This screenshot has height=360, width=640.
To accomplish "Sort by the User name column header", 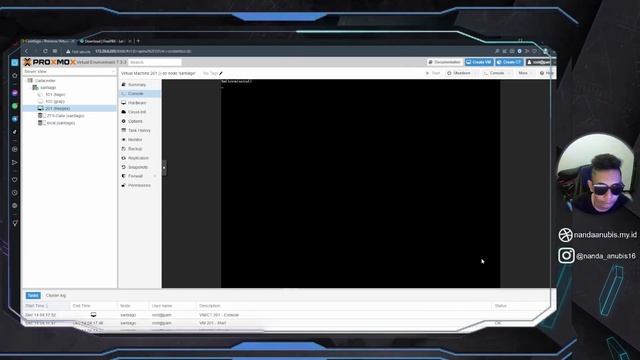I will [172, 306].
